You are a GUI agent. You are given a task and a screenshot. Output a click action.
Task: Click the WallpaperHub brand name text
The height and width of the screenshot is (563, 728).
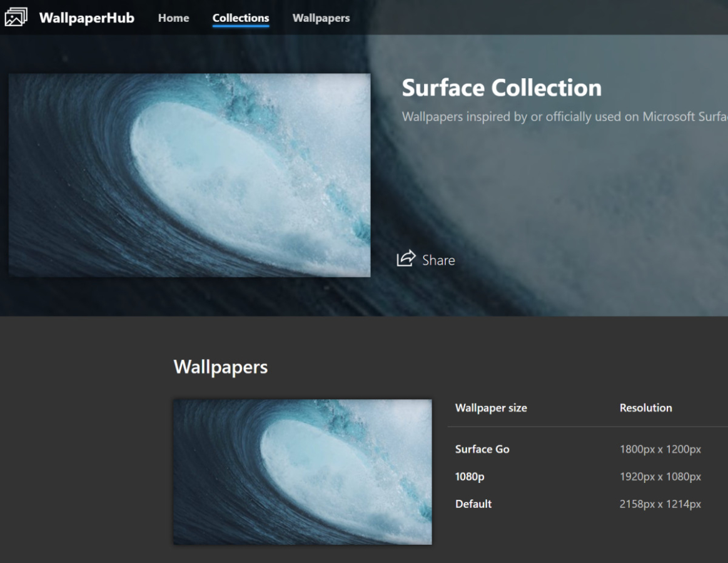coord(86,18)
